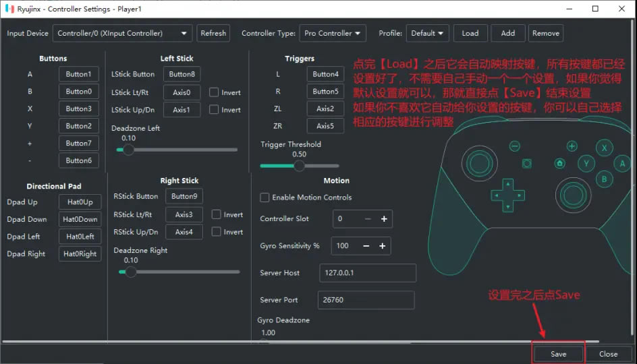Remap the A button (Button1)

tap(79, 74)
